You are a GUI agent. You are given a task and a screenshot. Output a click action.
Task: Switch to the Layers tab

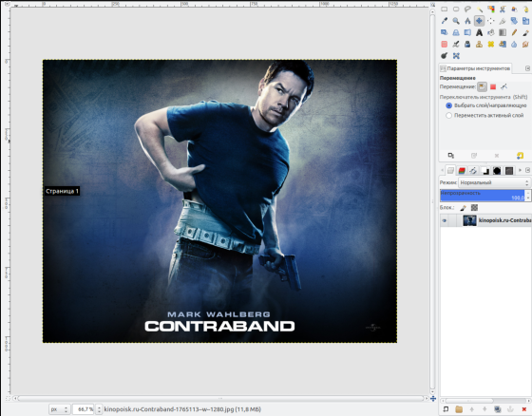450,170
